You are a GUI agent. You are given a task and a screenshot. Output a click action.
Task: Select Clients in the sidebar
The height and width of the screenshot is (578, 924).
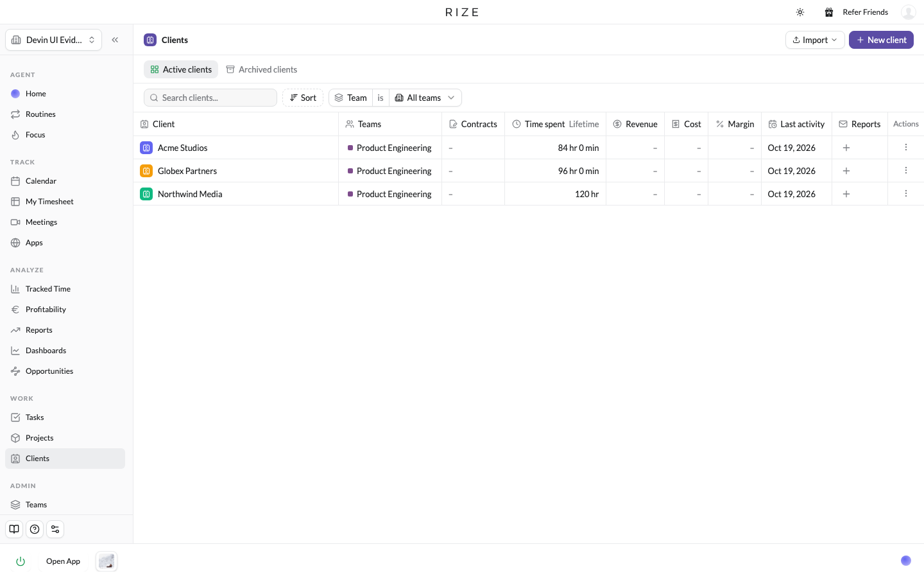click(65, 459)
